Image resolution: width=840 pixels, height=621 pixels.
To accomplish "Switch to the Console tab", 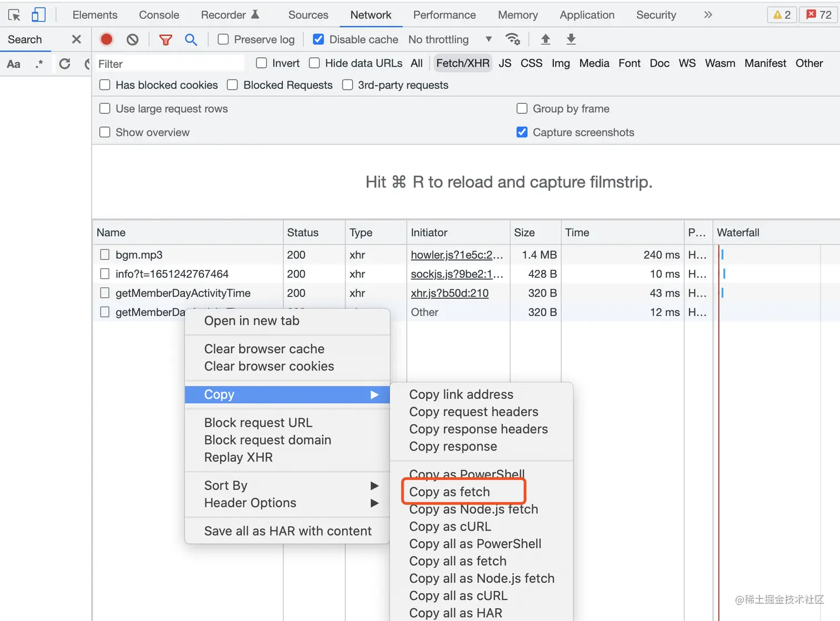I will pos(159,15).
